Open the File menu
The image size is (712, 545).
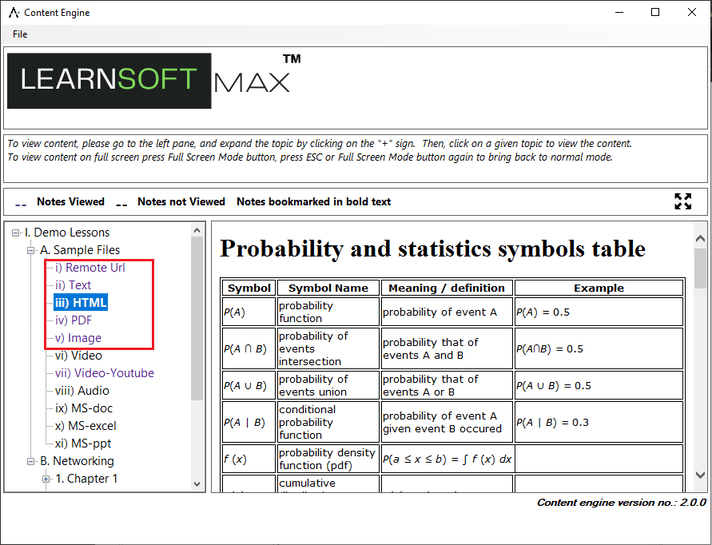[20, 34]
